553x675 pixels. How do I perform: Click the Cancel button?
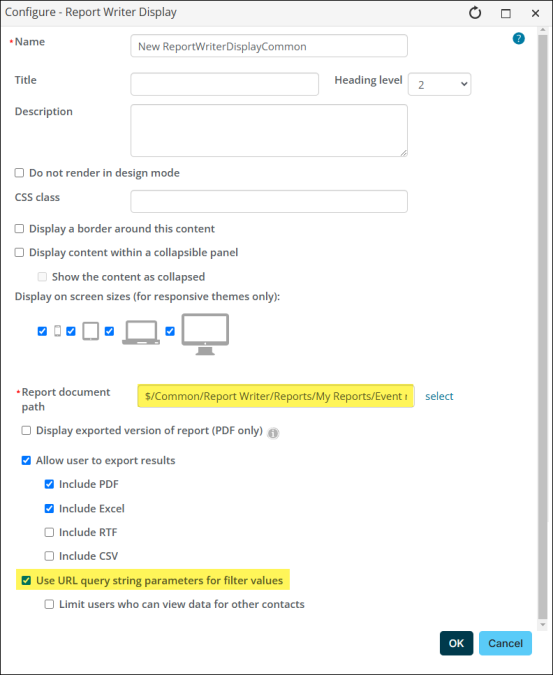[x=505, y=643]
